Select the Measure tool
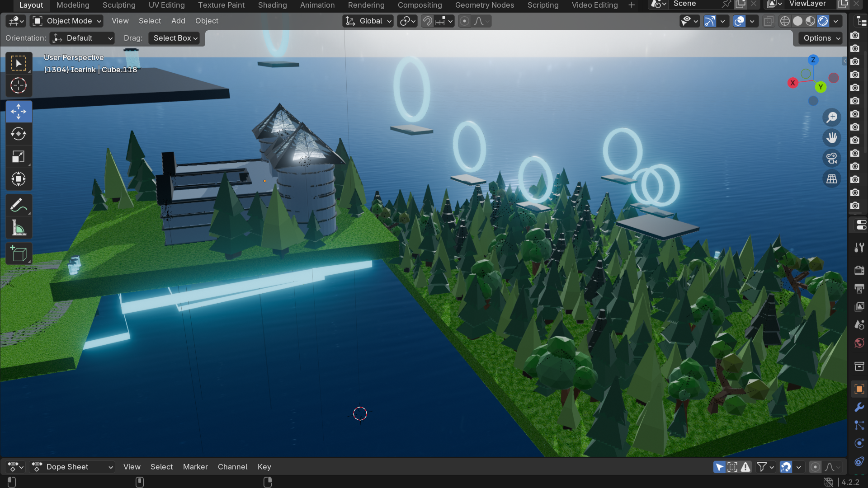 [19, 228]
